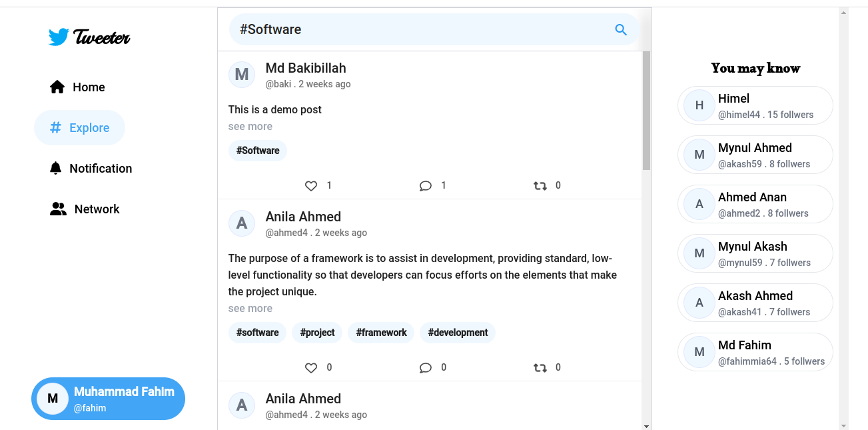Screen dimensions: 868x430
Task: Like Md Bakibillah's demo post
Action: click(311, 185)
